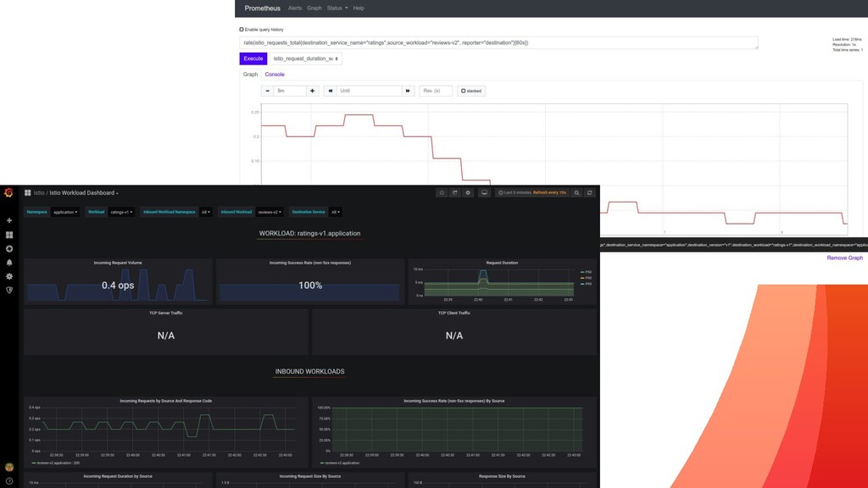868x488 pixels.
Task: Fast-forward the Prometheus end time
Action: pos(408,91)
